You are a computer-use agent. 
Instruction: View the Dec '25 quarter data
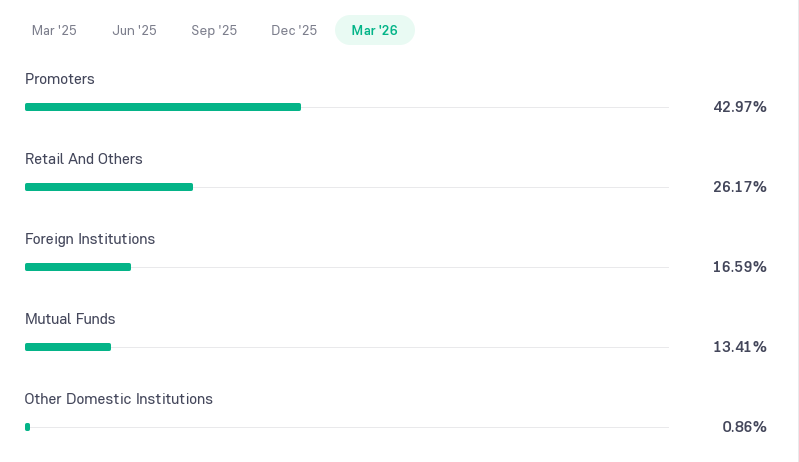click(x=294, y=31)
